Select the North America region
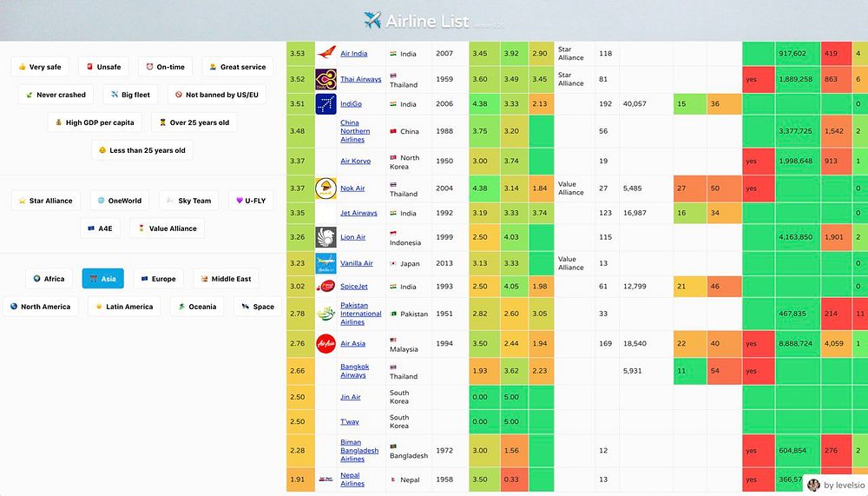 (x=40, y=306)
